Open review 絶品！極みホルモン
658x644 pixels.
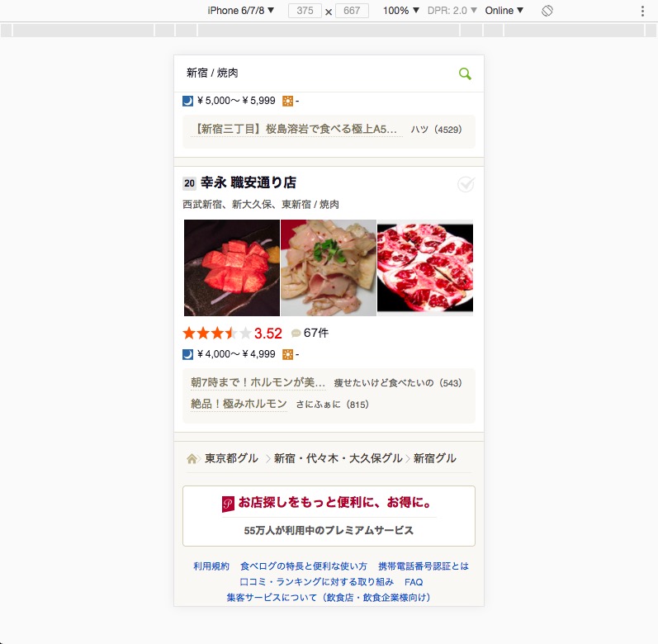(239, 404)
